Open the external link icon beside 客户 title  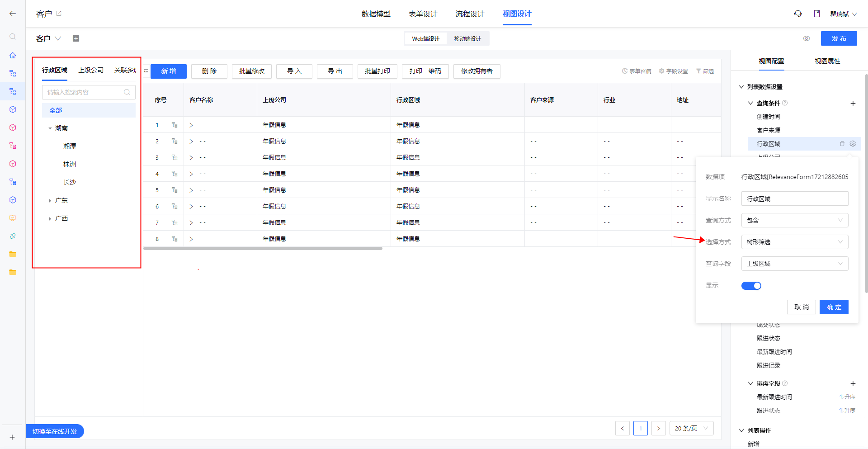click(59, 14)
